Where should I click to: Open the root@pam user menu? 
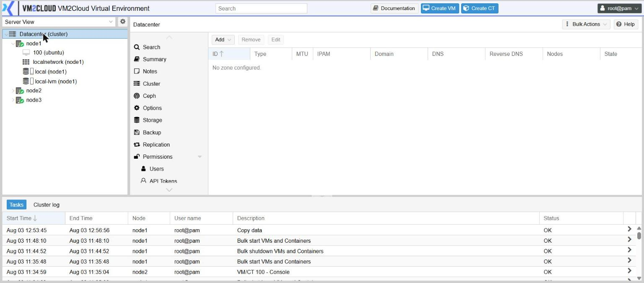click(619, 8)
